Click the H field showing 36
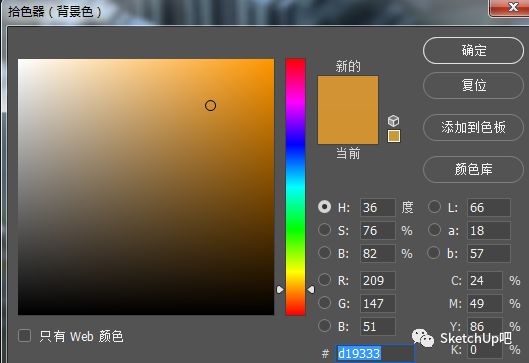Image resolution: width=529 pixels, height=363 pixels. [x=378, y=207]
